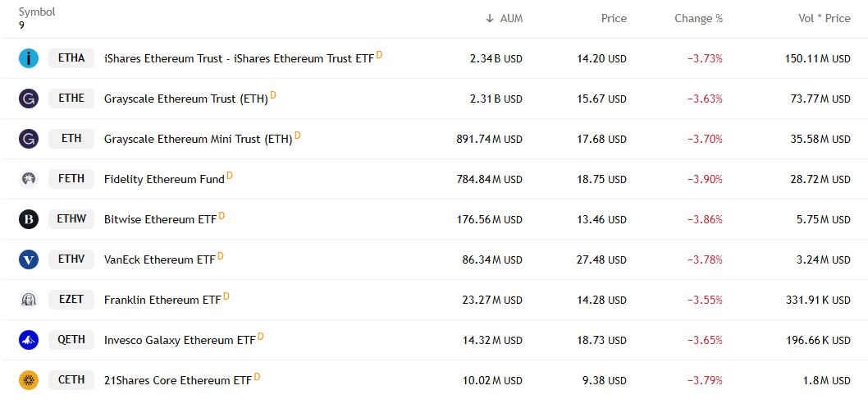This screenshot has height=404, width=868.
Task: Open the FETH ticker symbol badge
Action: tap(71, 179)
